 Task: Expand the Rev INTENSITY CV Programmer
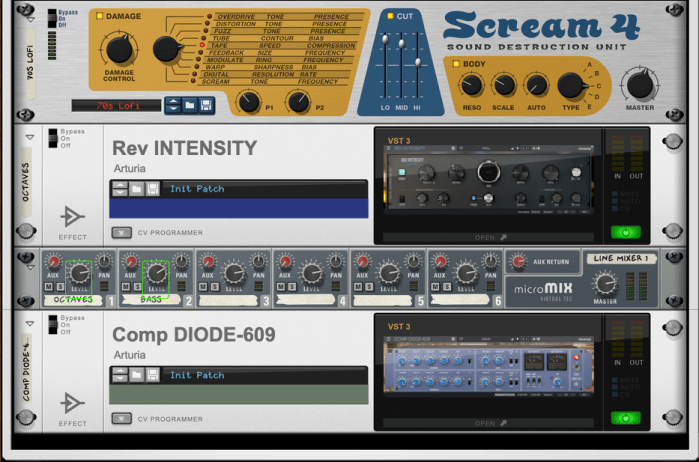[x=121, y=233]
